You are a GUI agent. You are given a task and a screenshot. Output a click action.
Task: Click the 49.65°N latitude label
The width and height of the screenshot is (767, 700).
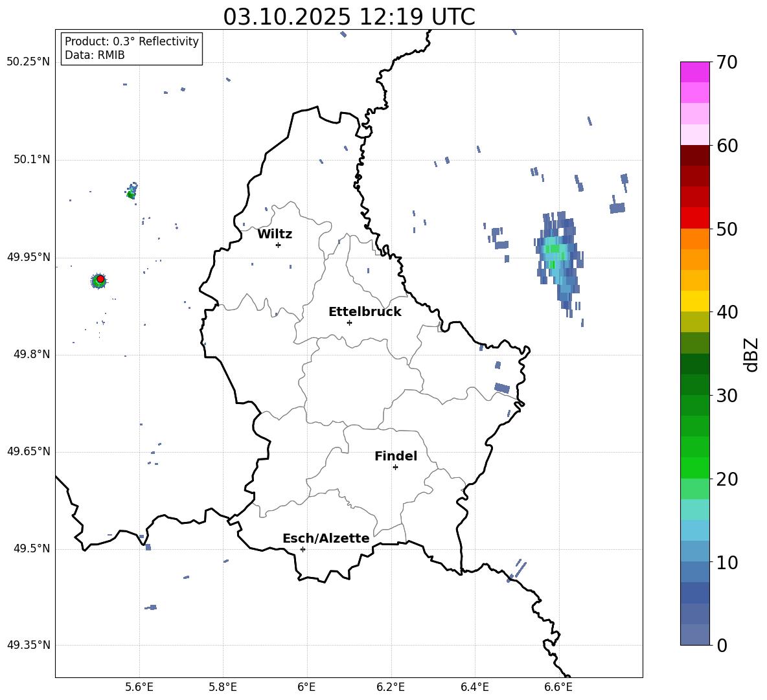29,451
